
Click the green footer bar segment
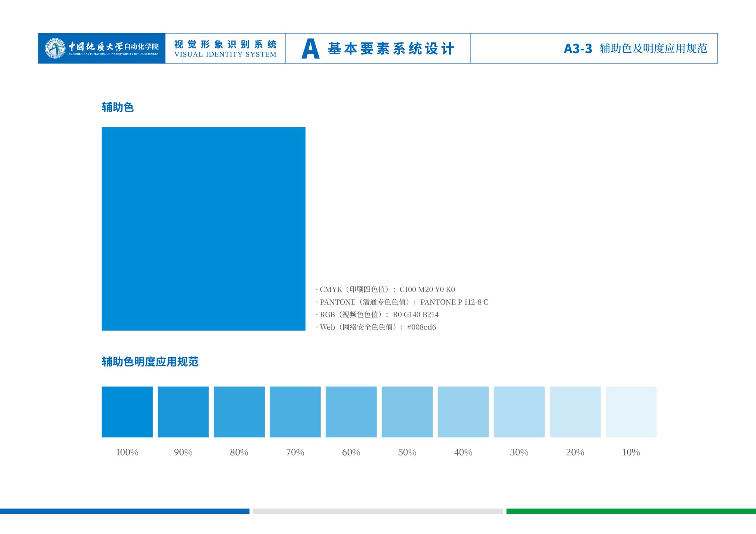coord(631,511)
